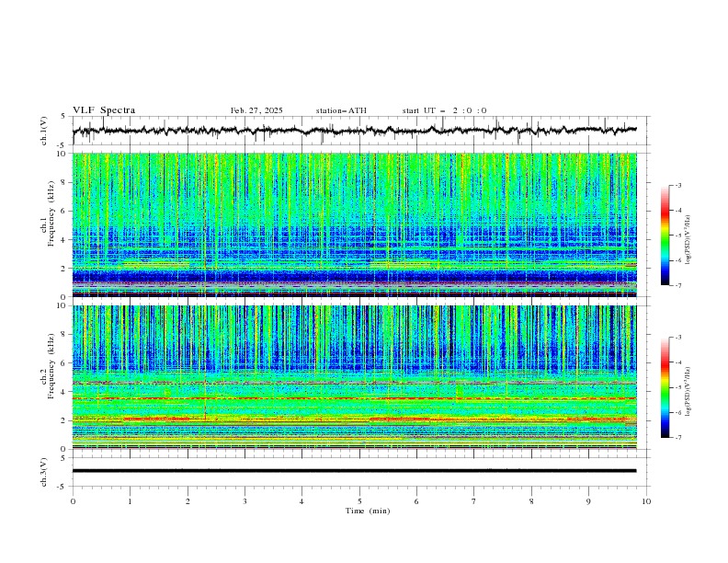
Task: Select the date text "Feb. 27, 2025"
Action: pyautogui.click(x=256, y=110)
